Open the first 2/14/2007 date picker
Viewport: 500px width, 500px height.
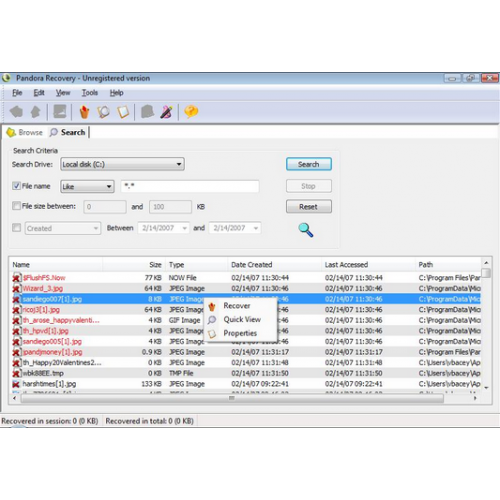coord(164,228)
